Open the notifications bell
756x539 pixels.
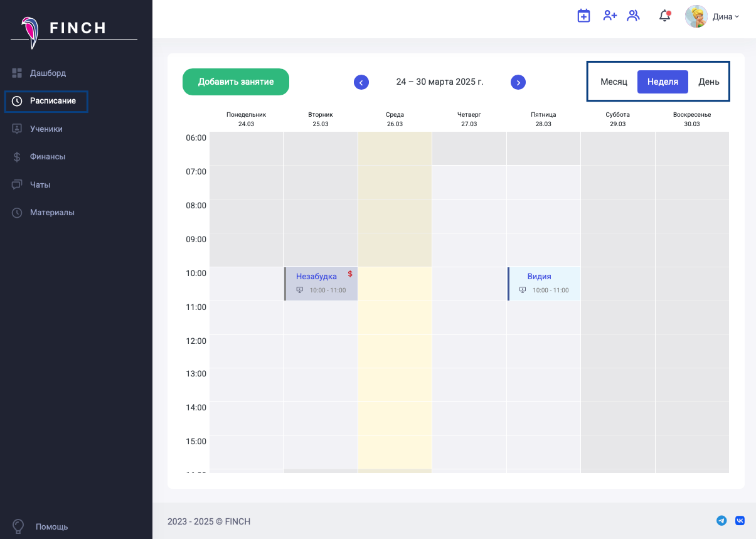point(664,16)
